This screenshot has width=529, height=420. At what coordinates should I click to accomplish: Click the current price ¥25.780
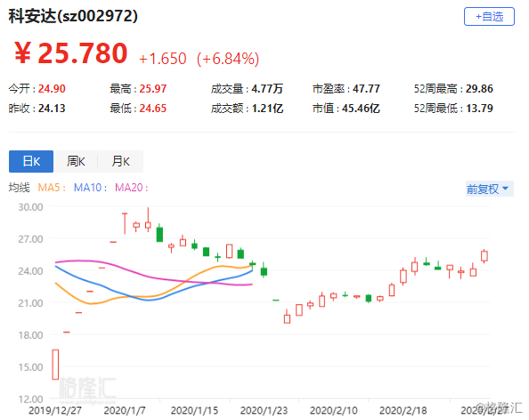tap(71, 53)
